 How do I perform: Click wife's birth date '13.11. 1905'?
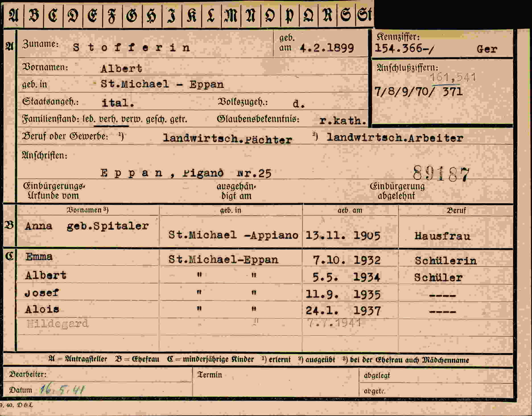pyautogui.click(x=343, y=235)
